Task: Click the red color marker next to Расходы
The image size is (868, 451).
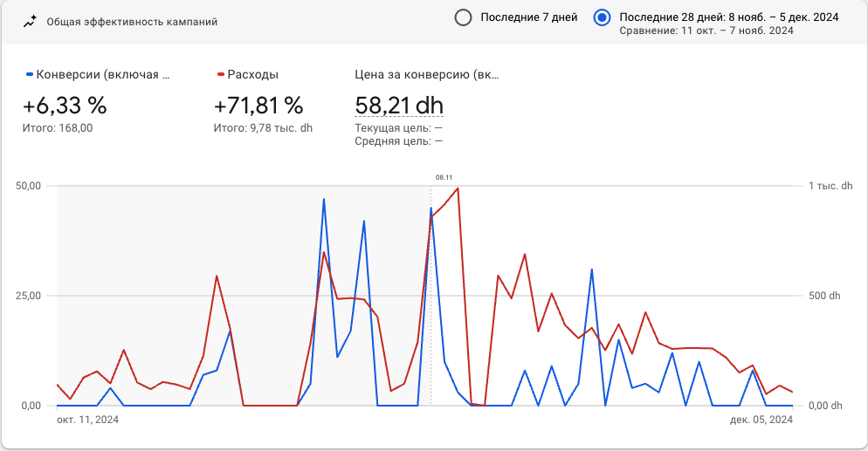Action: pos(221,74)
